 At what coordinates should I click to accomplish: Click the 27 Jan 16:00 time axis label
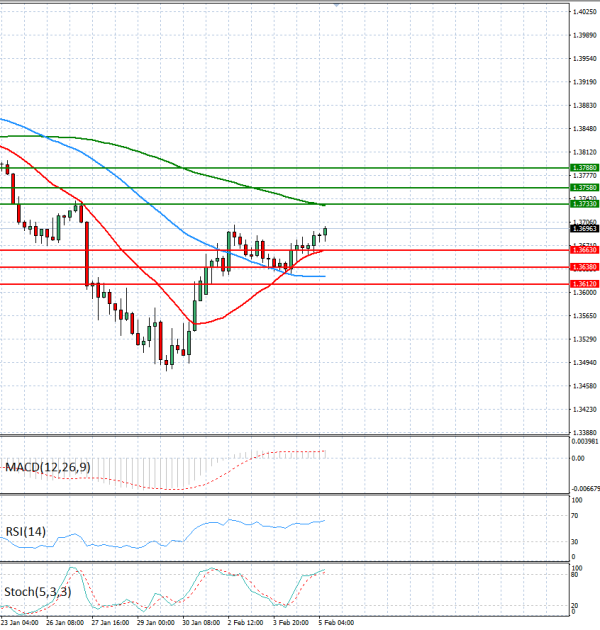108,623
